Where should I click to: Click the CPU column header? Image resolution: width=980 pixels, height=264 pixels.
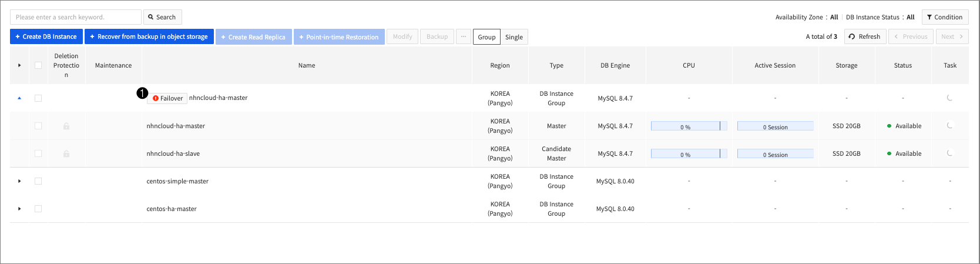(689, 65)
